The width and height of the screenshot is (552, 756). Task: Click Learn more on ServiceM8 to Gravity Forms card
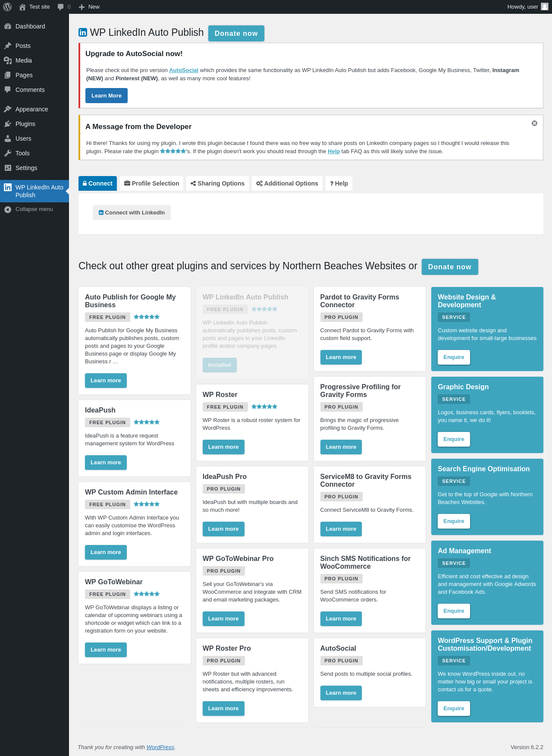pyautogui.click(x=341, y=529)
